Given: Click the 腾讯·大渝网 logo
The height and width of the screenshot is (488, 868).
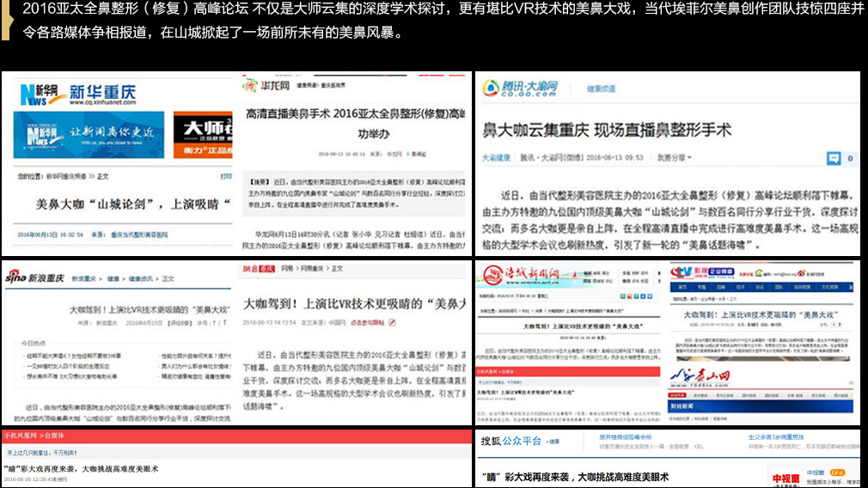Looking at the screenshot, I should (519, 88).
